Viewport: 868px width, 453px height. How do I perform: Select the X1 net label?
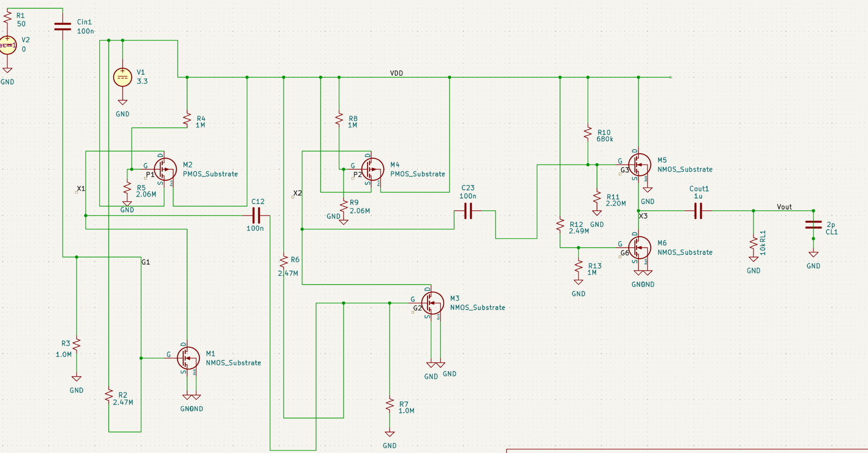81,189
